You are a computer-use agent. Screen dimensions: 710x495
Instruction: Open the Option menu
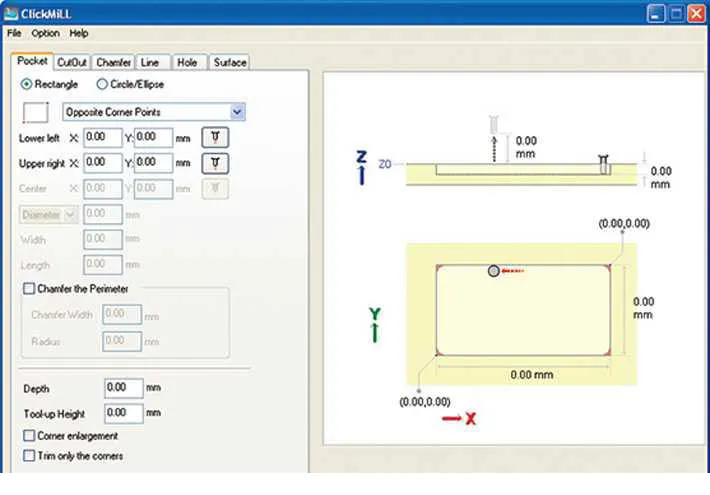tap(45, 33)
